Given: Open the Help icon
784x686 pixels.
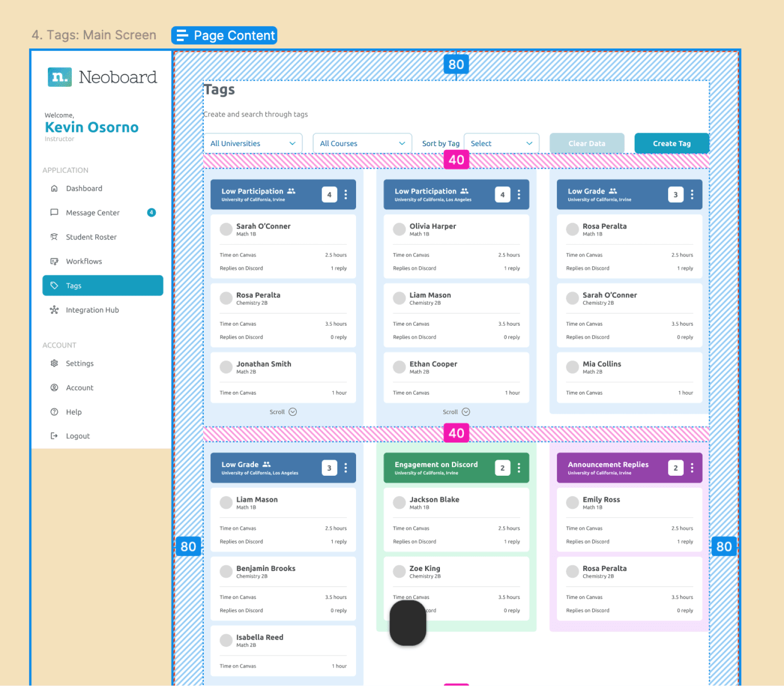Looking at the screenshot, I should [54, 412].
